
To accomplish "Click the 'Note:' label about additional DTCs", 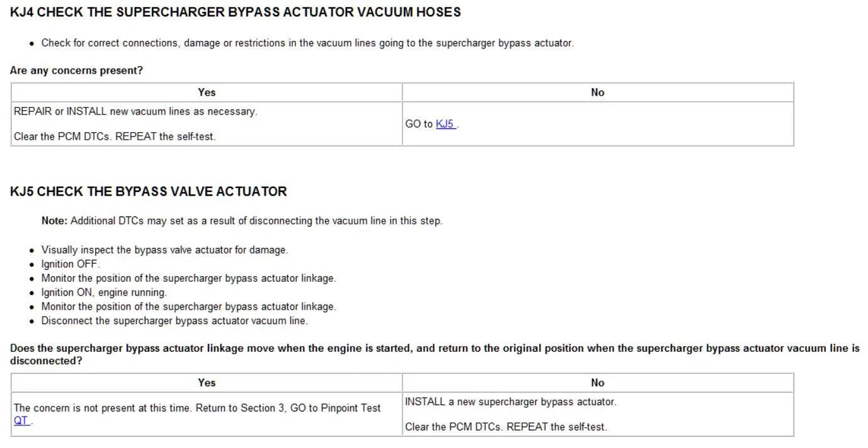I will 54,221.
